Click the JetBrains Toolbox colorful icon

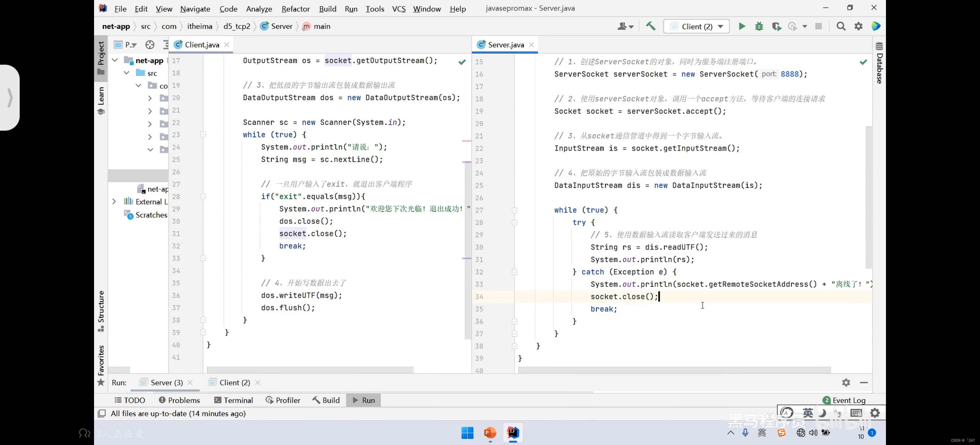tap(876, 26)
